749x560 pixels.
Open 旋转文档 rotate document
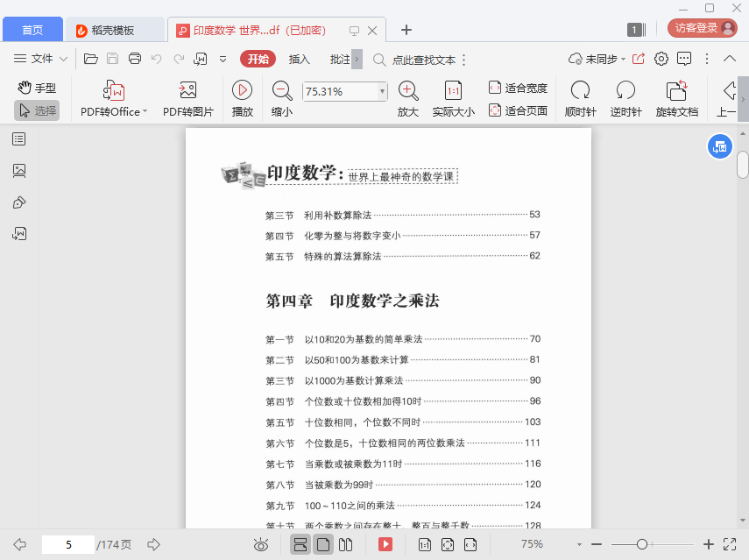677,98
